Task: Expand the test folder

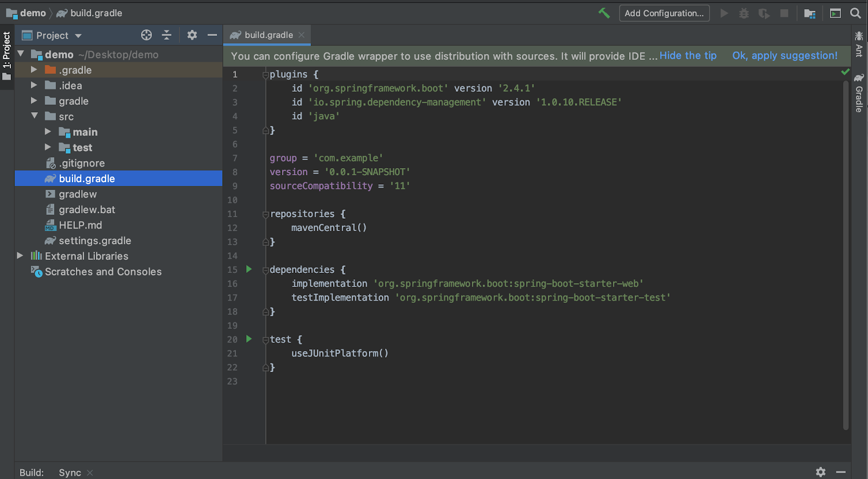Action: 48,147
